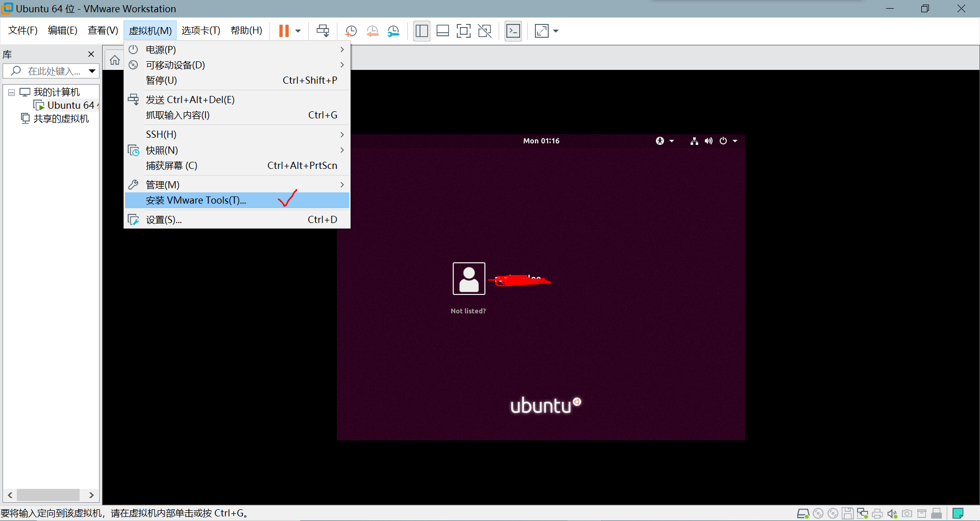This screenshot has height=521, width=980.
Task: Select Ubuntu 64 VM in library tree
Action: 71,105
